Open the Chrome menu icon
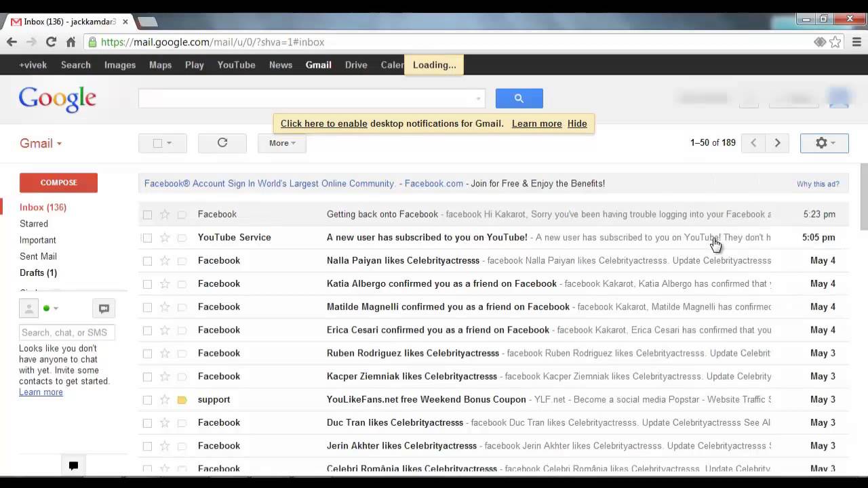 point(856,42)
